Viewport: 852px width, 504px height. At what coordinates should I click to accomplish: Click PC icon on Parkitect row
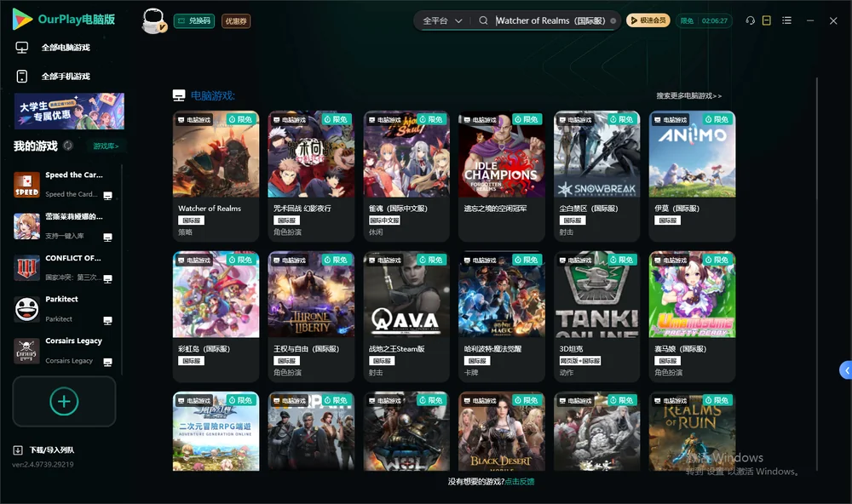[107, 320]
